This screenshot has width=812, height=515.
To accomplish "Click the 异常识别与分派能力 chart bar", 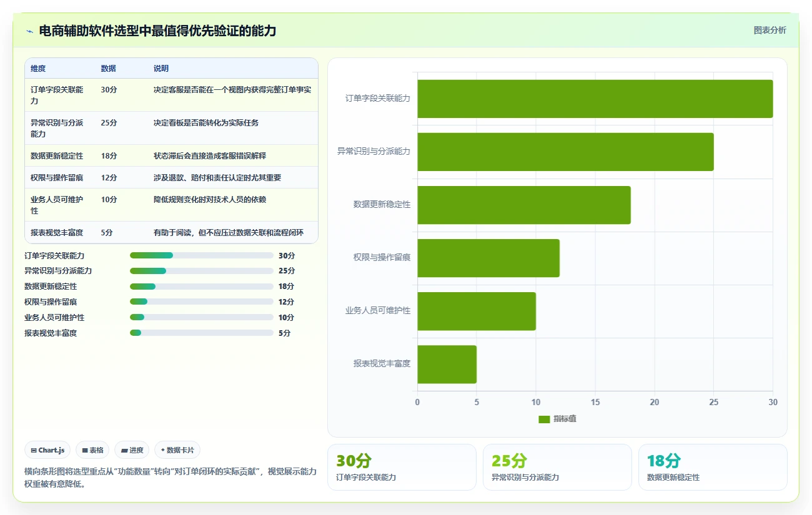I will click(565, 152).
